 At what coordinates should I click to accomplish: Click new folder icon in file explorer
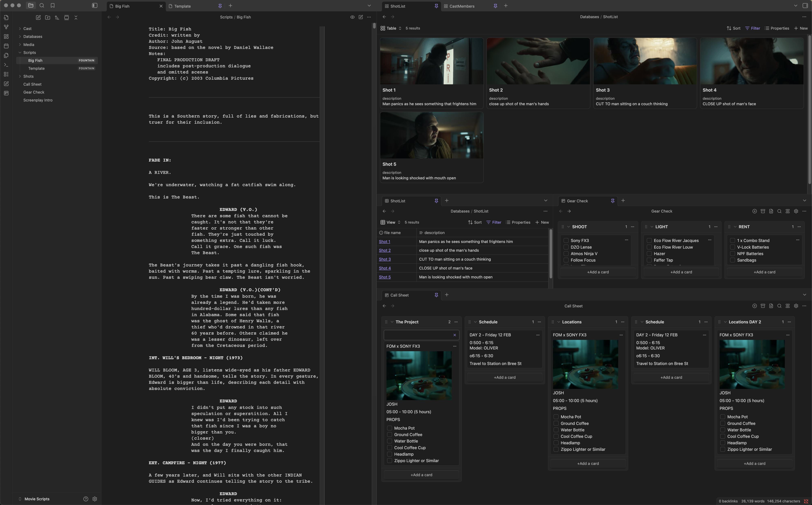(47, 17)
